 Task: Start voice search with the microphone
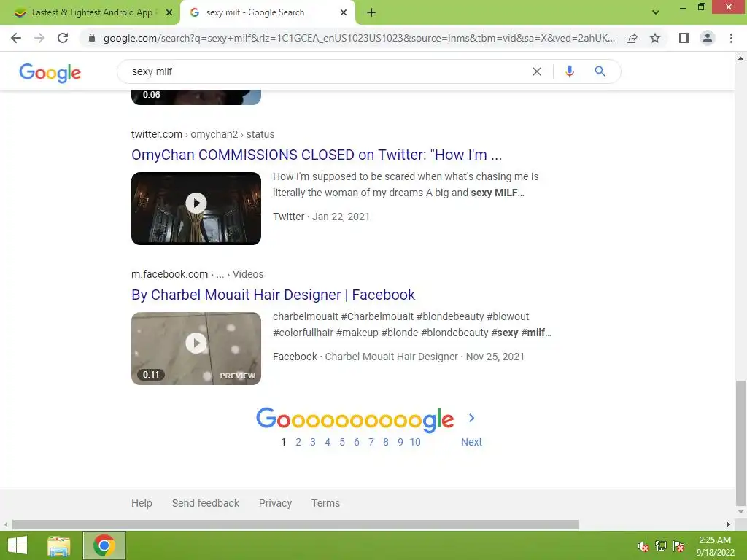[569, 71]
